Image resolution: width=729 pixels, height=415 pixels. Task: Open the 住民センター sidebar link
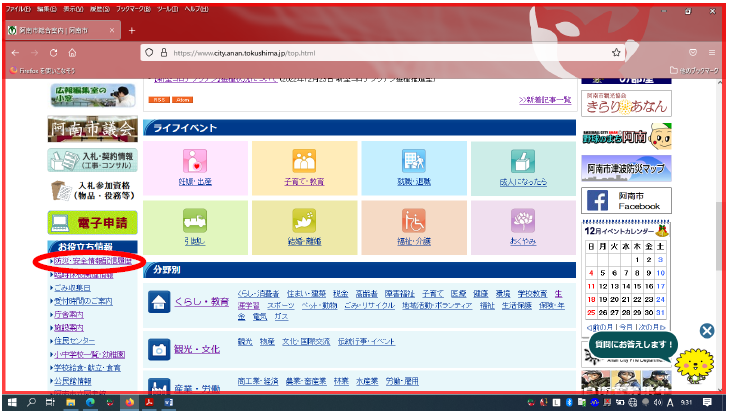click(74, 341)
